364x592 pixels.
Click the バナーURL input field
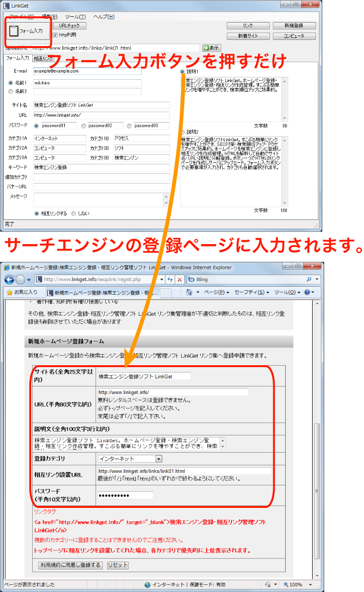tap(101, 186)
